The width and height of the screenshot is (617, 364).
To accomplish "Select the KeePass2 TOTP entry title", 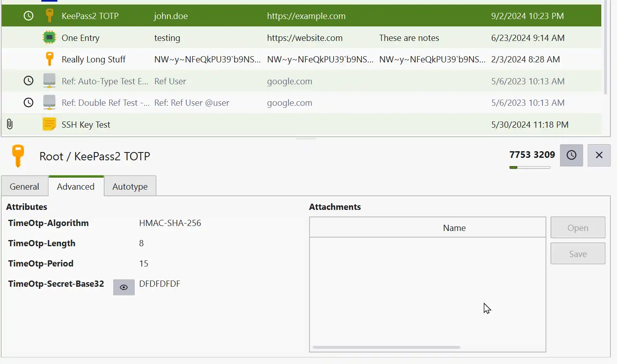I will point(90,16).
